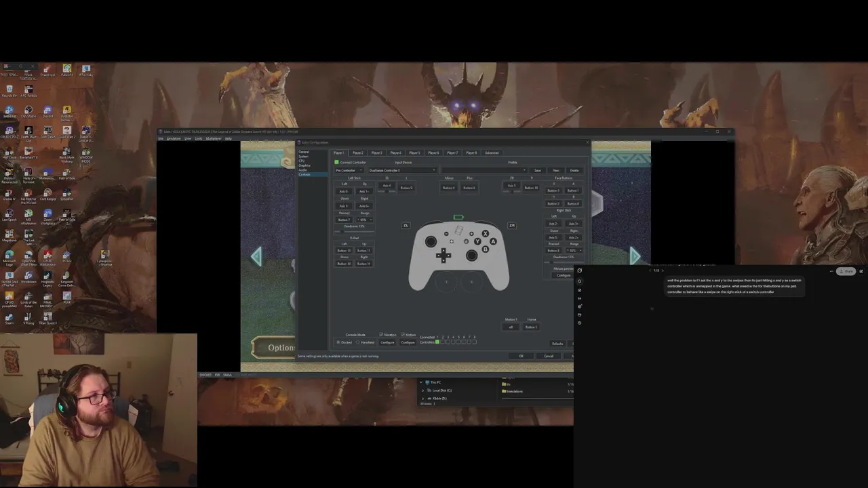Open the Core Keeper desktop icon
Viewport: 868px width, 488px height.
(47, 194)
